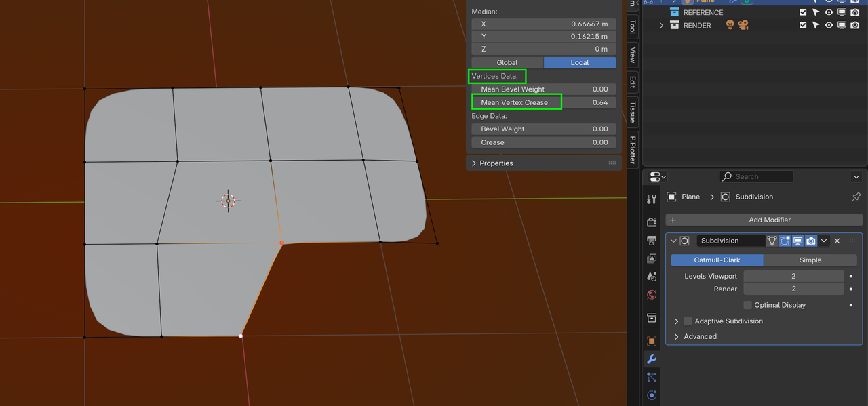868x406 pixels.
Task: Select Local coordinate space
Action: (580, 62)
